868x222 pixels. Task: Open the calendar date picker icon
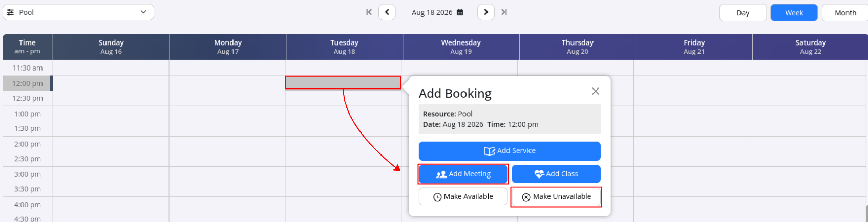[460, 12]
